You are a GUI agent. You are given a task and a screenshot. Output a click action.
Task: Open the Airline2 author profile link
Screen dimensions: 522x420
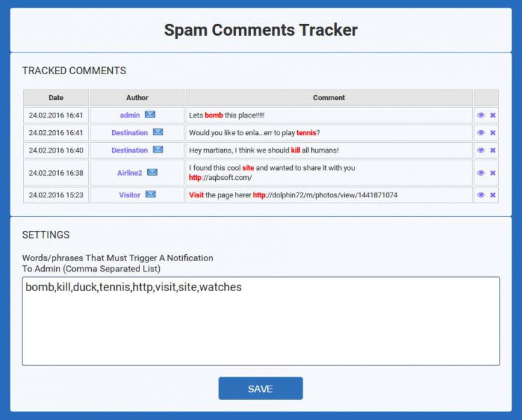point(130,173)
